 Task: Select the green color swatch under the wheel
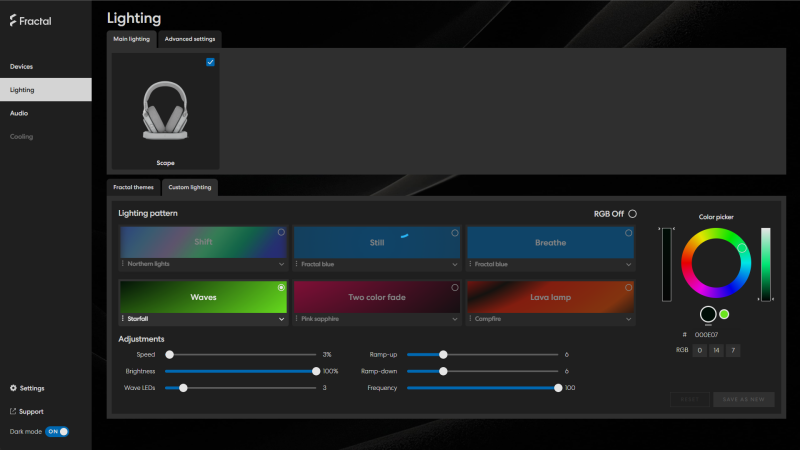click(724, 314)
